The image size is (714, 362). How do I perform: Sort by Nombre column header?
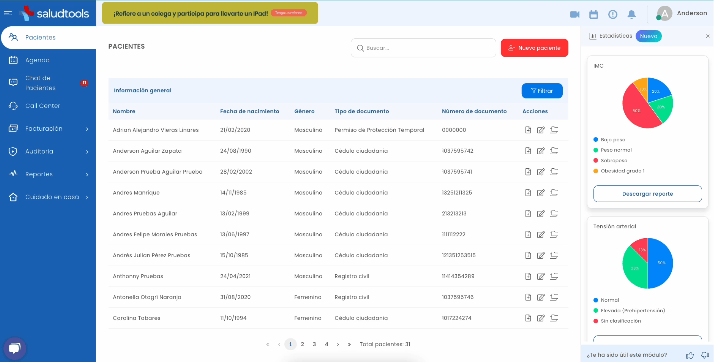(124, 111)
